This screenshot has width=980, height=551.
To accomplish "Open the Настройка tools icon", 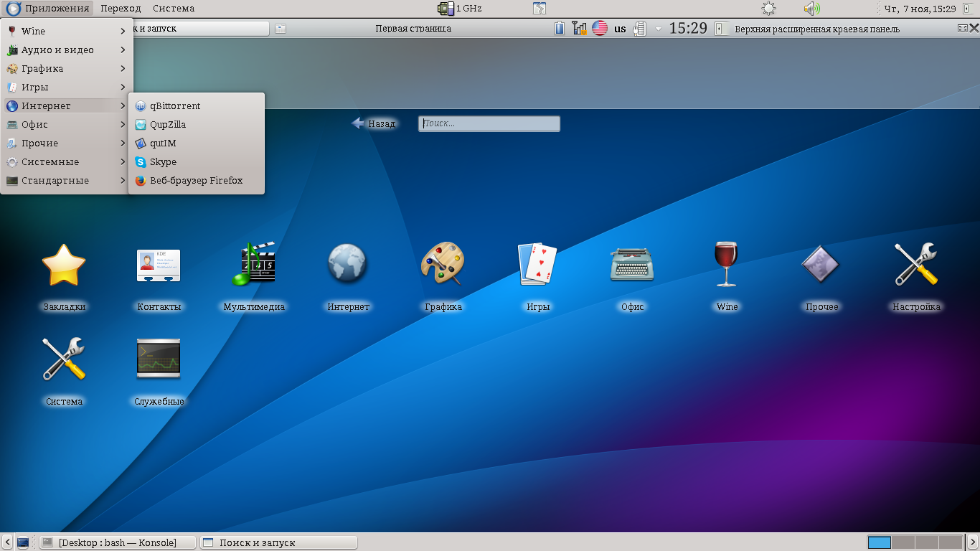I will pyautogui.click(x=916, y=264).
